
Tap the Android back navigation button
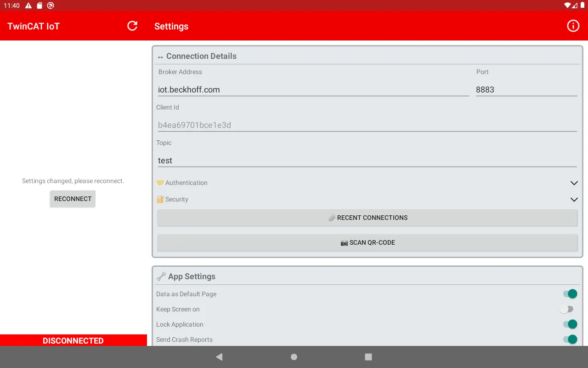(219, 356)
